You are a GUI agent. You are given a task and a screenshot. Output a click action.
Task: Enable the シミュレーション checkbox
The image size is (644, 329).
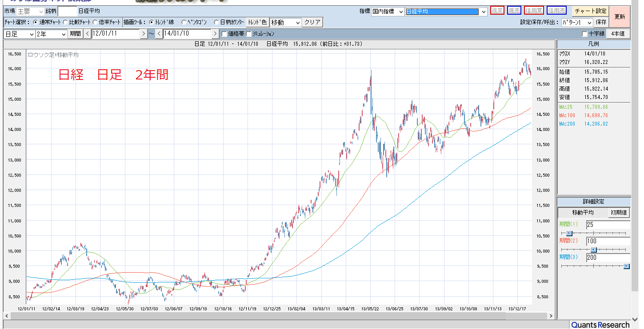pos(248,34)
